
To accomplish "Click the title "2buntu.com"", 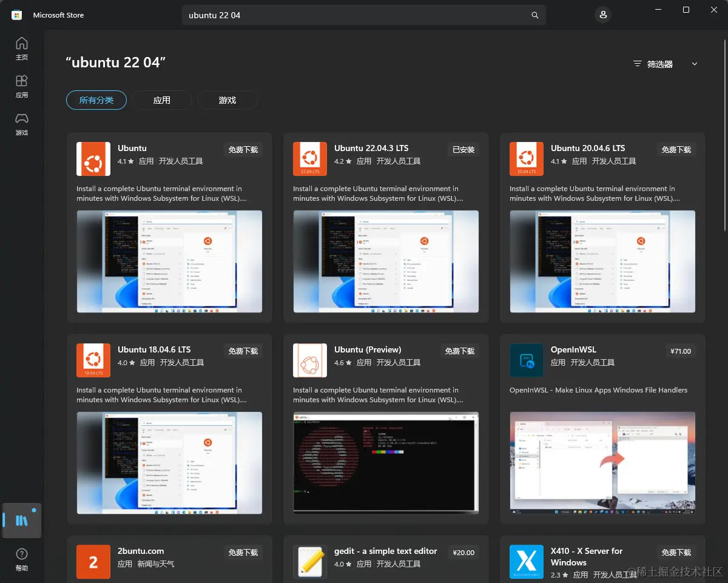I will (x=141, y=551).
